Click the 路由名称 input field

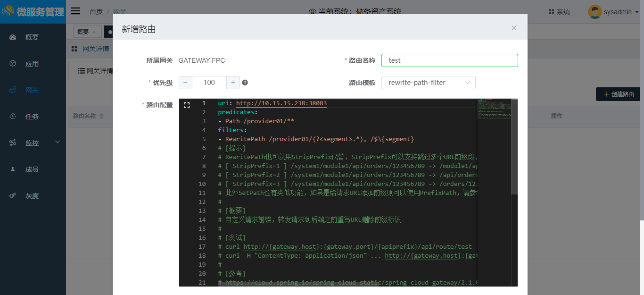[x=449, y=60]
